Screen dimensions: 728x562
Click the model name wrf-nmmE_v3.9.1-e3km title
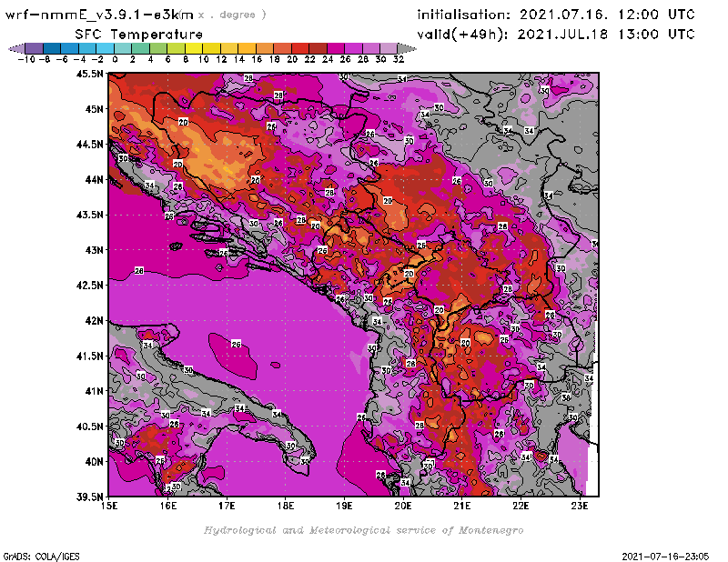pos(99,15)
